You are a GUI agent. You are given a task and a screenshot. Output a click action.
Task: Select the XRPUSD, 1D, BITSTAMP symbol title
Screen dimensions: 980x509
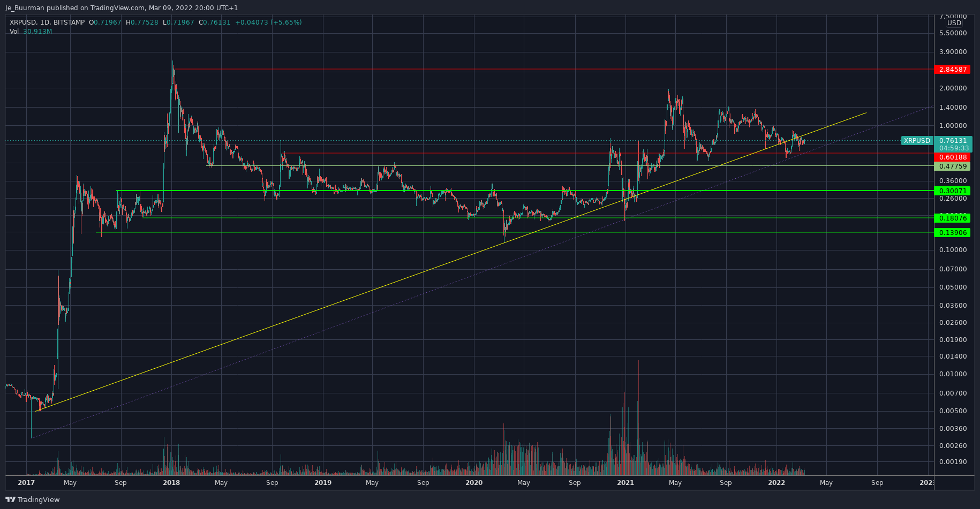tap(47, 22)
